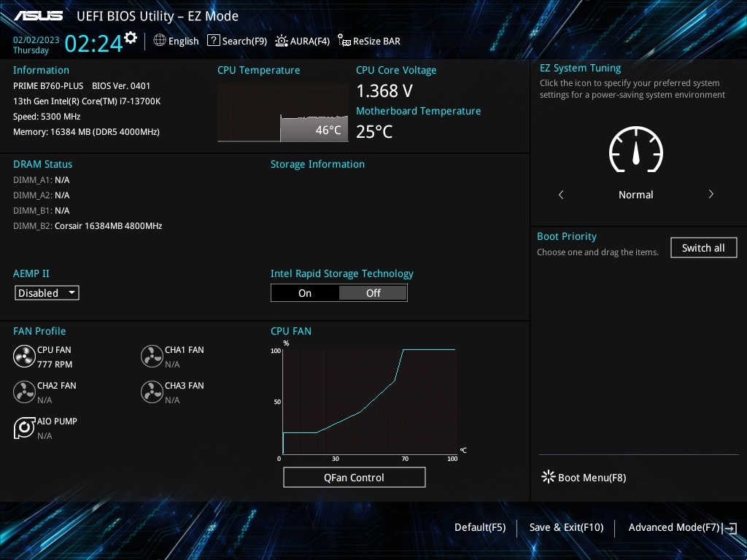Click the settings gear next to the clock
Image resolution: width=747 pixels, height=560 pixels.
tap(131, 38)
